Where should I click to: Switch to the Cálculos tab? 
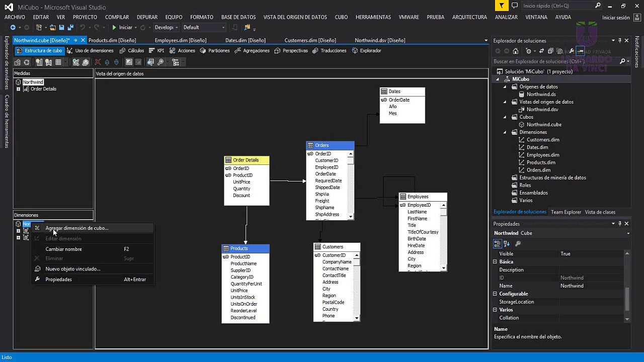132,50
